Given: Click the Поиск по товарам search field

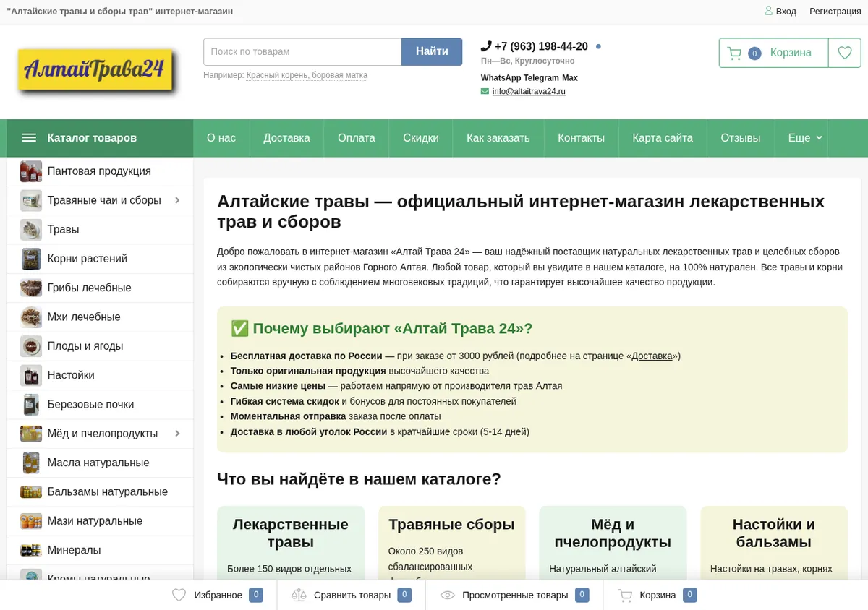Looking at the screenshot, I should tap(302, 51).
